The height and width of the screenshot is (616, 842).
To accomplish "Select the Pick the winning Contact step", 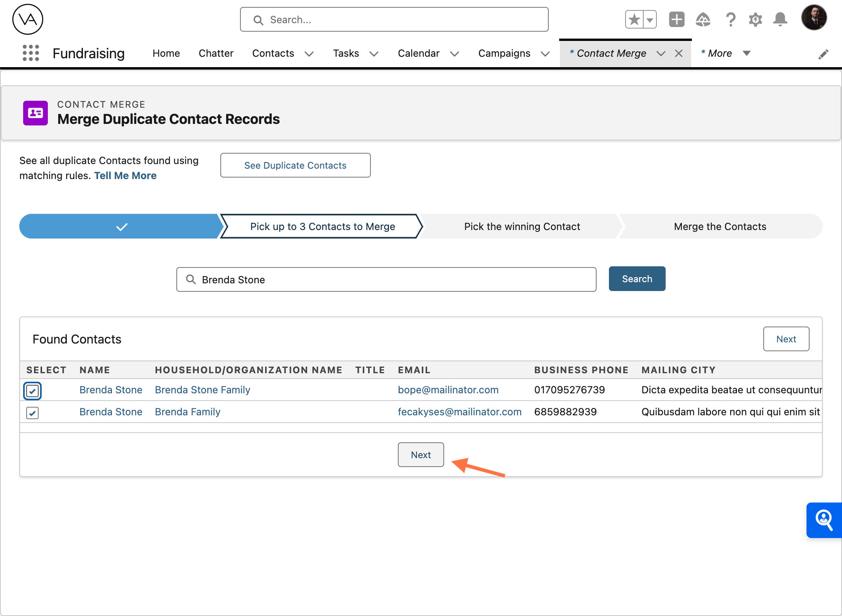I will (x=522, y=227).
